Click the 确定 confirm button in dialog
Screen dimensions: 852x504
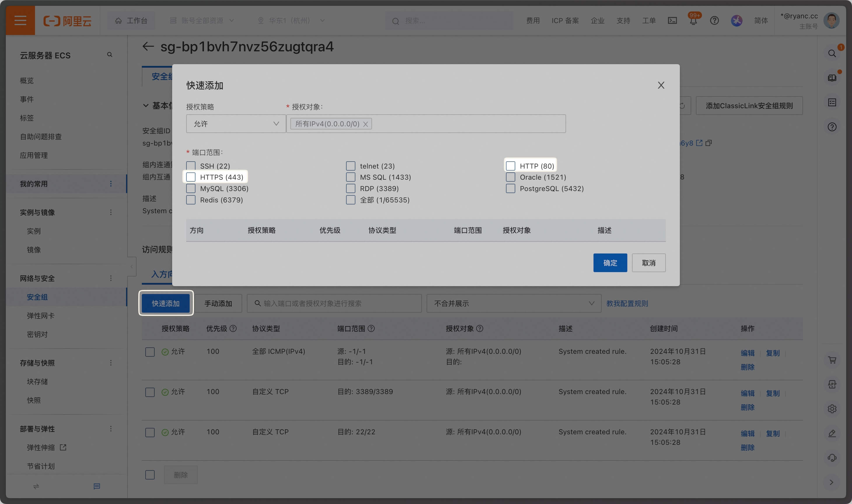610,262
